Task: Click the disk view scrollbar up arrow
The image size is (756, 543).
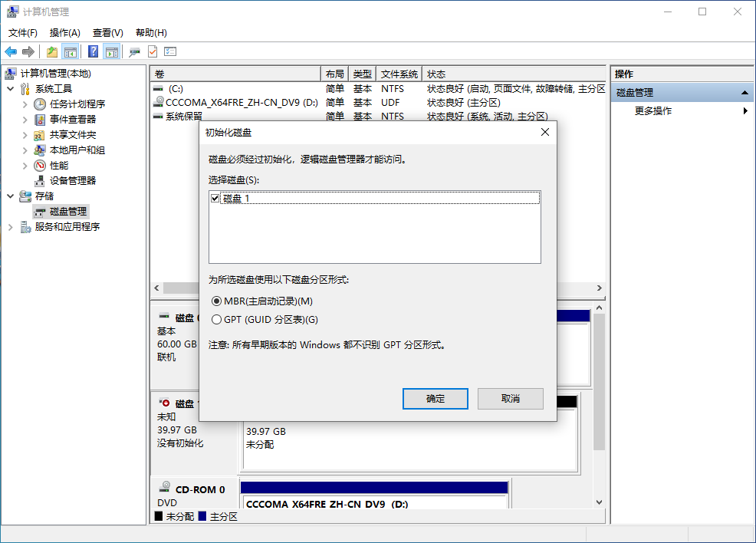Action: 599,308
